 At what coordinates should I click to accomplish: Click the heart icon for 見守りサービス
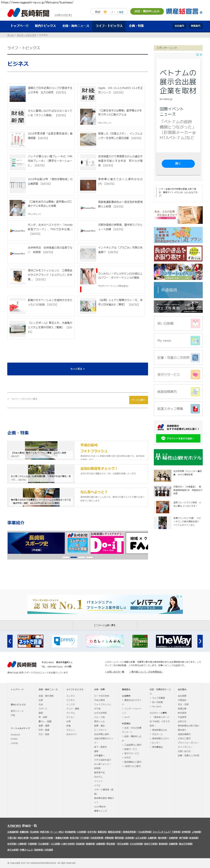click(195, 374)
